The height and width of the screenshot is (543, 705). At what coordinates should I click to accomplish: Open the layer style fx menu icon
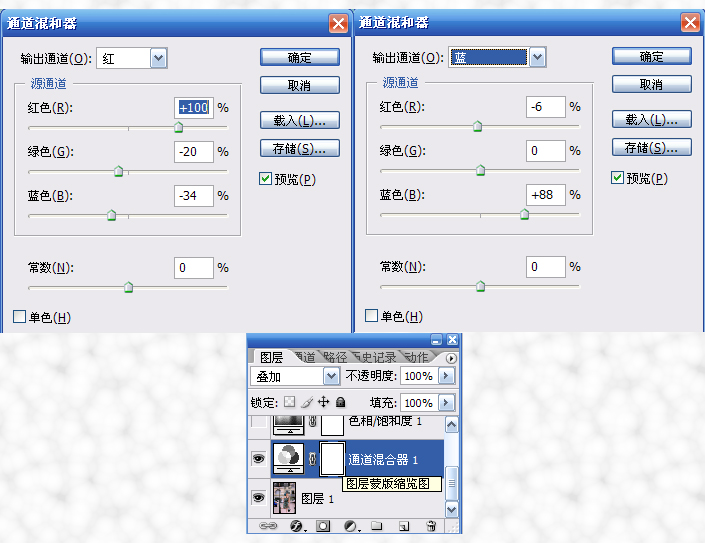pos(296,525)
